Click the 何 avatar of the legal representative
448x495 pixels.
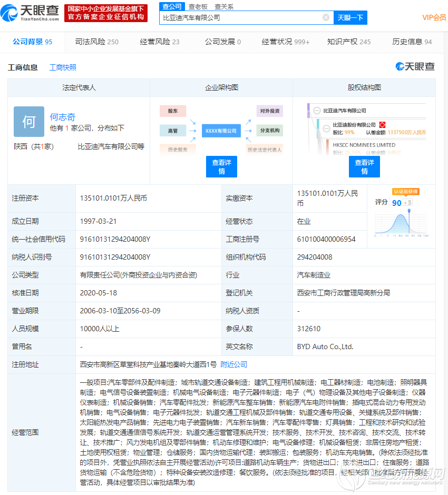coord(29,122)
